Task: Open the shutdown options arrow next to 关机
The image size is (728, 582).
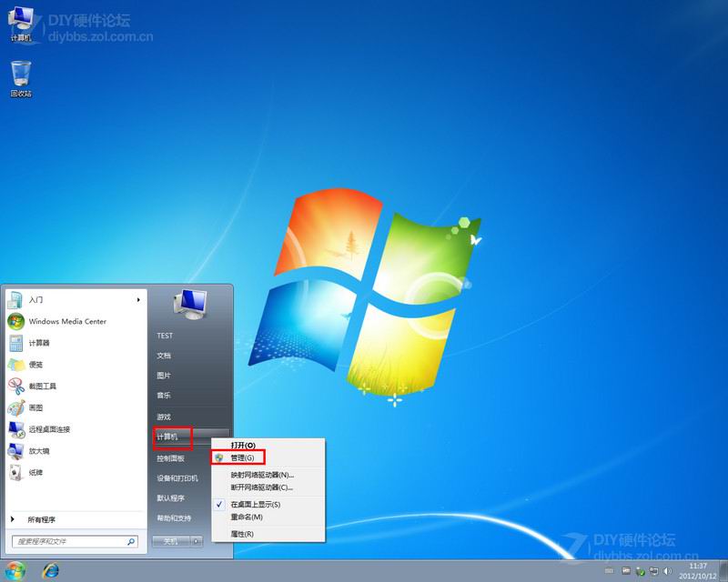Action: coord(197,541)
